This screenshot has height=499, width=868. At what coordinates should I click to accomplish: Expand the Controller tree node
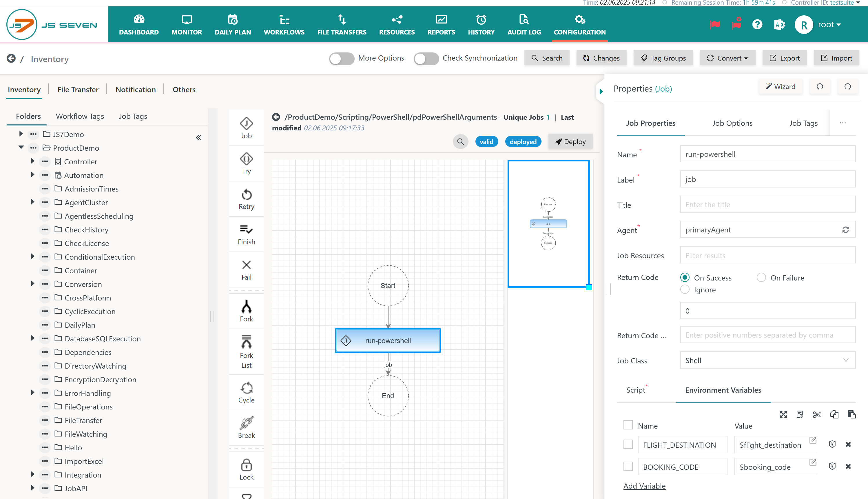tap(32, 161)
